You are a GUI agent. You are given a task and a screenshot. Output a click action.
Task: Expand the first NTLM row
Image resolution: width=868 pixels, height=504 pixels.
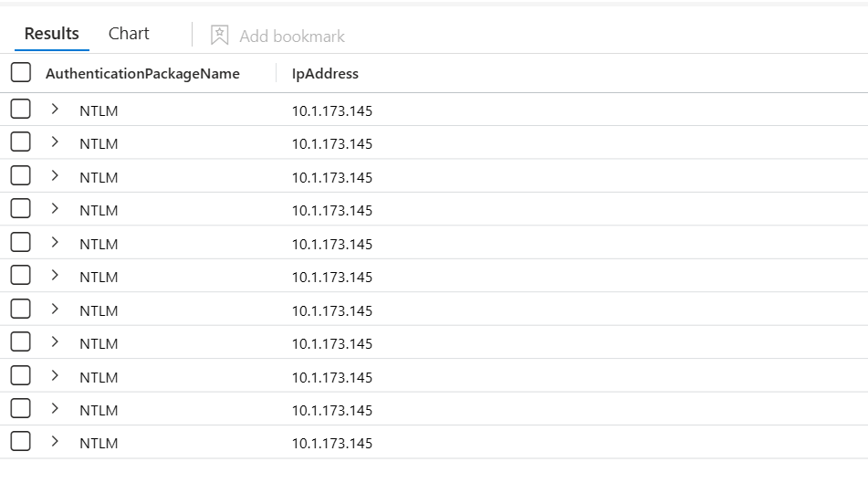pos(55,110)
